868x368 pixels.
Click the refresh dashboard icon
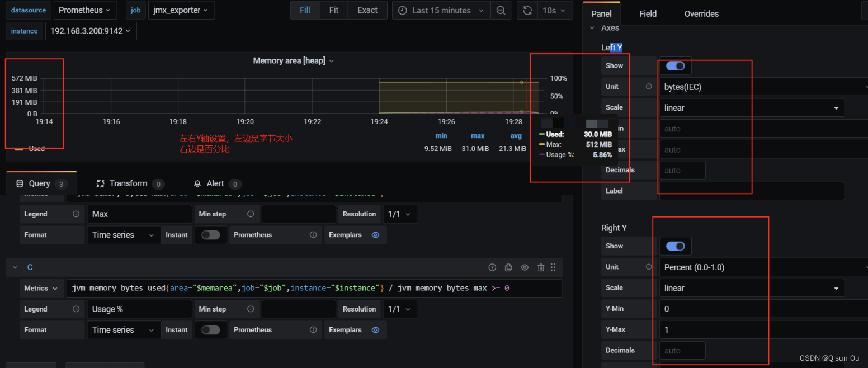click(526, 10)
